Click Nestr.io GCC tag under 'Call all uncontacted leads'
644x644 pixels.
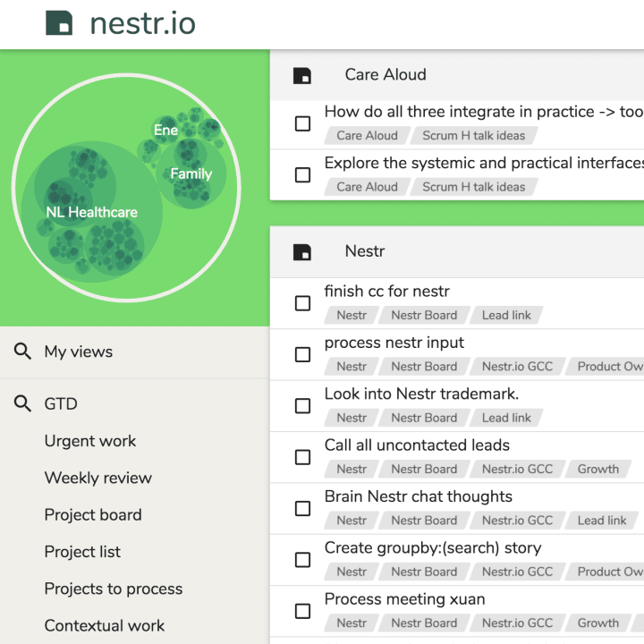pos(518,469)
